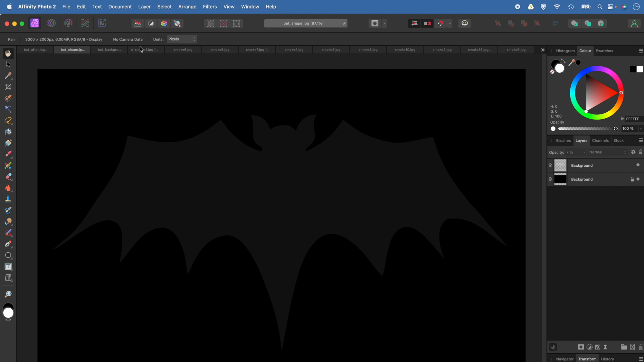Viewport: 644px width, 362px height.
Task: Select the Dodge/Burn flame tool
Action: pyautogui.click(x=8, y=188)
